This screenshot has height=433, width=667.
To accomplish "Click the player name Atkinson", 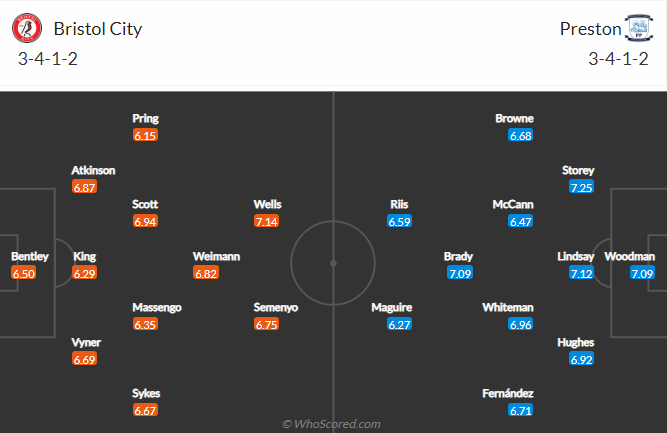I will pos(93,171).
